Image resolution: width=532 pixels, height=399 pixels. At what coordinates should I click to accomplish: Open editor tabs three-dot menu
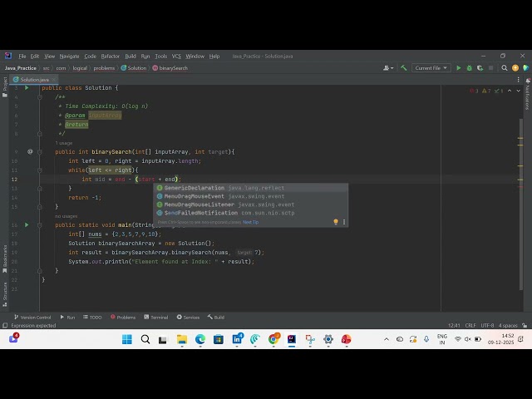tap(518, 80)
